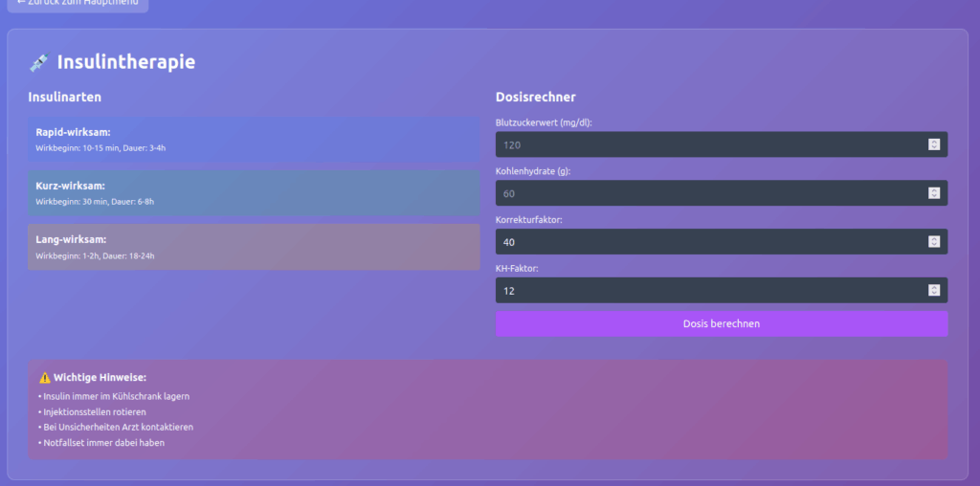The height and width of the screenshot is (486, 980).
Task: Select the Rapid-wirksam insulin card
Action: (x=254, y=140)
